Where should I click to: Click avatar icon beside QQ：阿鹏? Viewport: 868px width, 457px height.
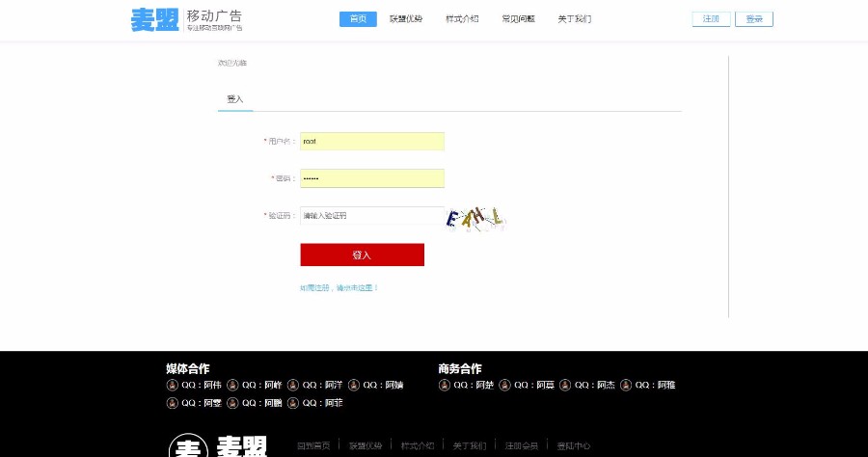pyautogui.click(x=232, y=403)
